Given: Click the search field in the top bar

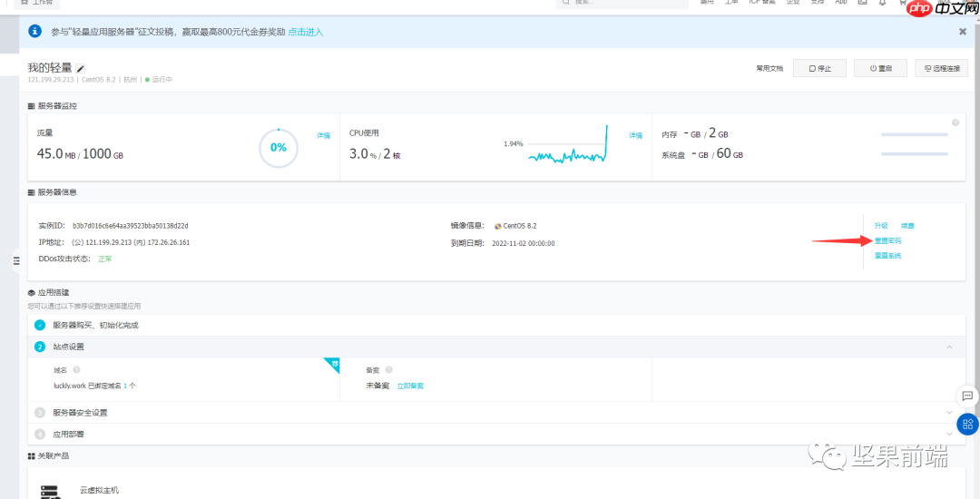Looking at the screenshot, I should tap(622, 3).
